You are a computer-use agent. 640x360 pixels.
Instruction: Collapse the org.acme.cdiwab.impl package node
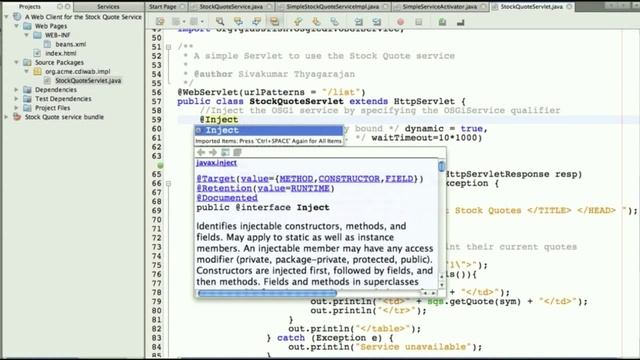(27, 71)
